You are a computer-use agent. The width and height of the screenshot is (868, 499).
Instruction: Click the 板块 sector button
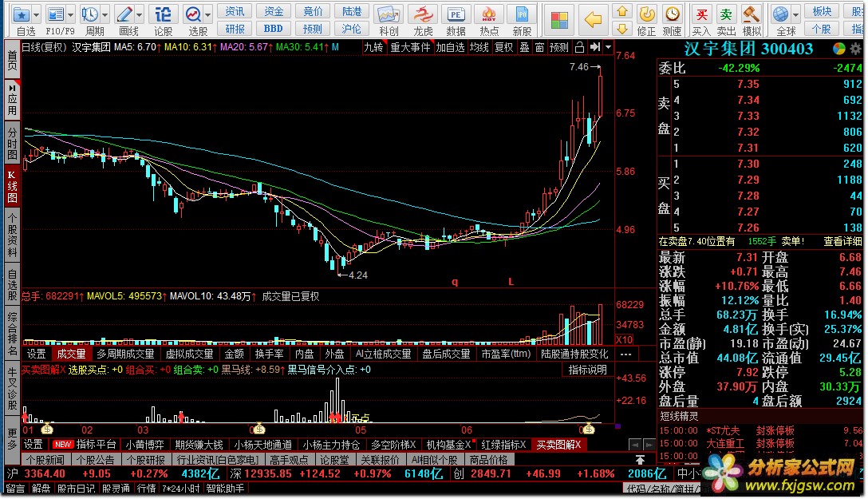[822, 11]
